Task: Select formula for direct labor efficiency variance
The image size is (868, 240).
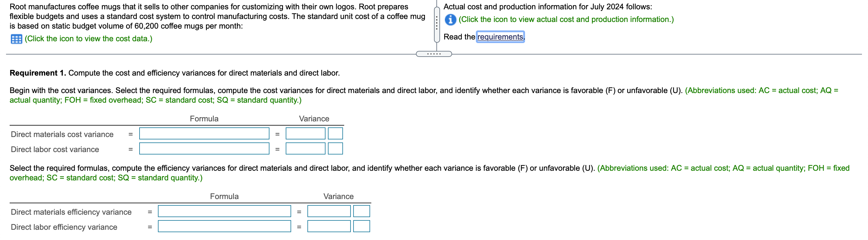Action: 225,226
